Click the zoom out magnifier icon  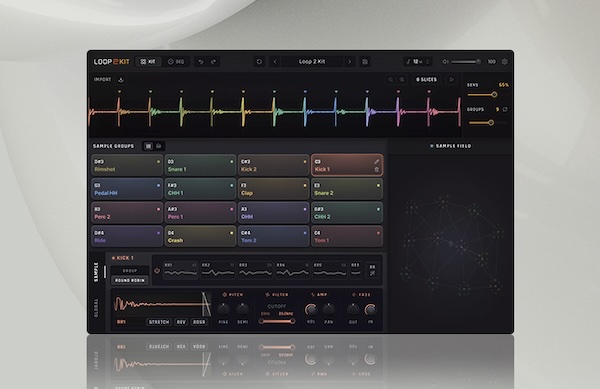[391, 80]
